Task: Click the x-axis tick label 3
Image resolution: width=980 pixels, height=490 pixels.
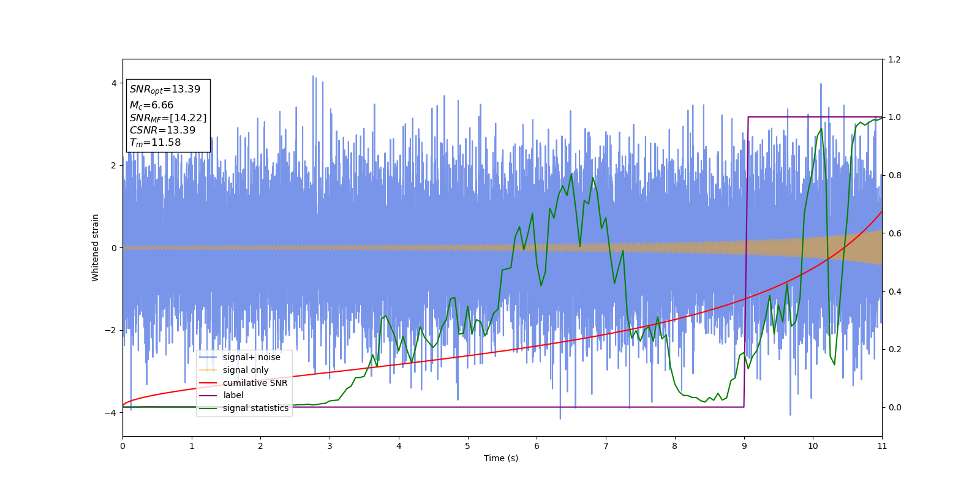Action: 330,446
